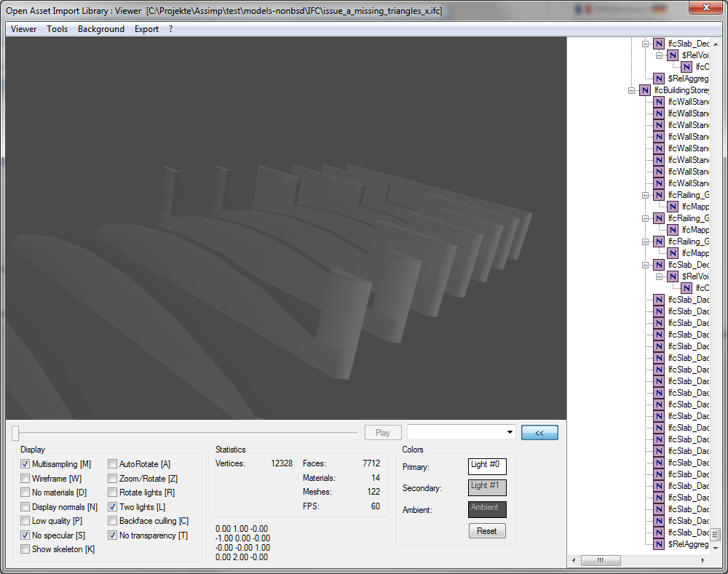Image resolution: width=728 pixels, height=574 pixels.
Task: Click the first IfcWallStandard node icon
Action: click(x=659, y=102)
